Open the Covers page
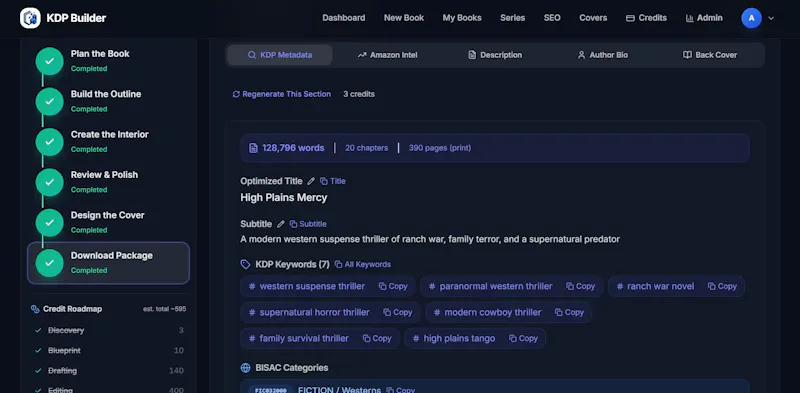The image size is (800, 393). tap(593, 18)
